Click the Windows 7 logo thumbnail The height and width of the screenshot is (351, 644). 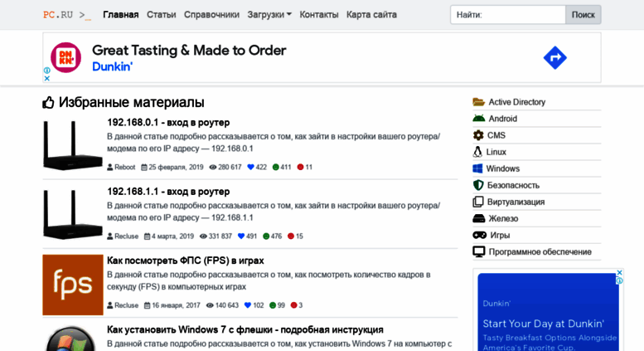[70, 339]
